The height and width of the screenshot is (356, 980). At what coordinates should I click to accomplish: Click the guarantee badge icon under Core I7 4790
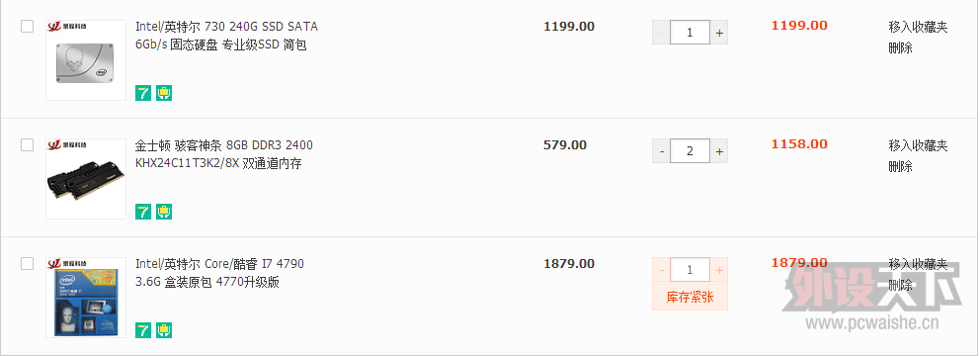tap(164, 330)
